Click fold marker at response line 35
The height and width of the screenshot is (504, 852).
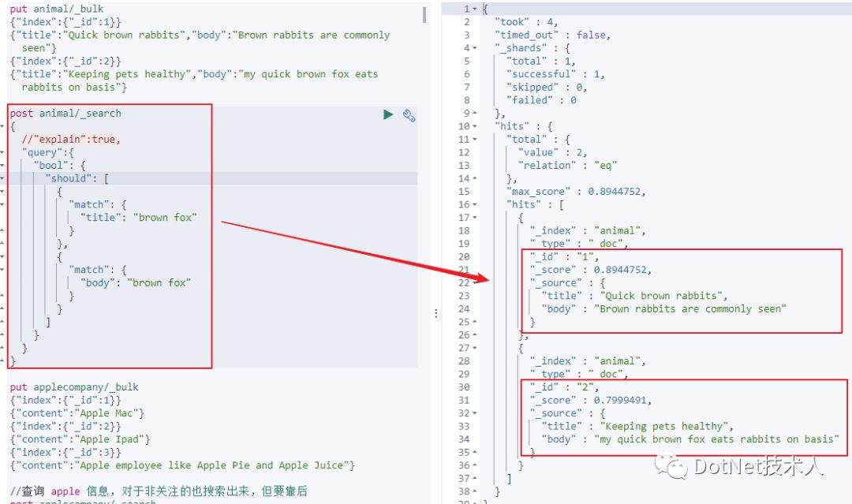click(475, 453)
